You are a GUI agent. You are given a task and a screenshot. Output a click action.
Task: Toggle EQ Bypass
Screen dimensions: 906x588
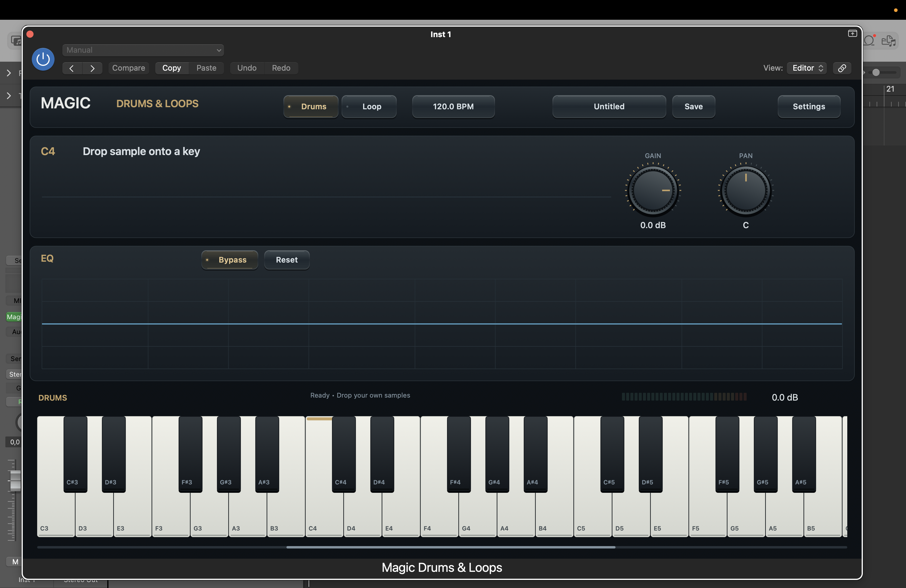tap(229, 260)
